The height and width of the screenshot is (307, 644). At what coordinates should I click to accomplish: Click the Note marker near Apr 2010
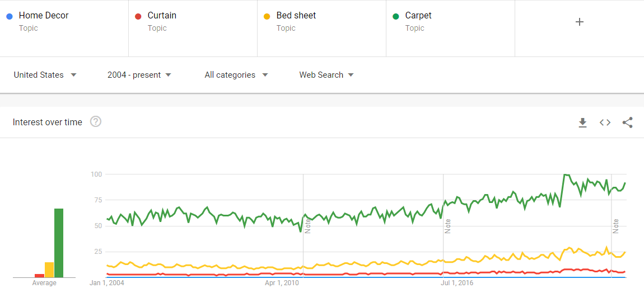click(x=307, y=226)
